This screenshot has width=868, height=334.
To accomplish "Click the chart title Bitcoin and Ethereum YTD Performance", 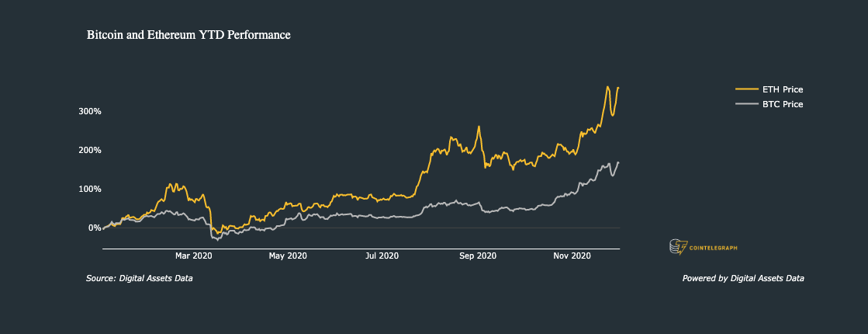I will click(188, 35).
